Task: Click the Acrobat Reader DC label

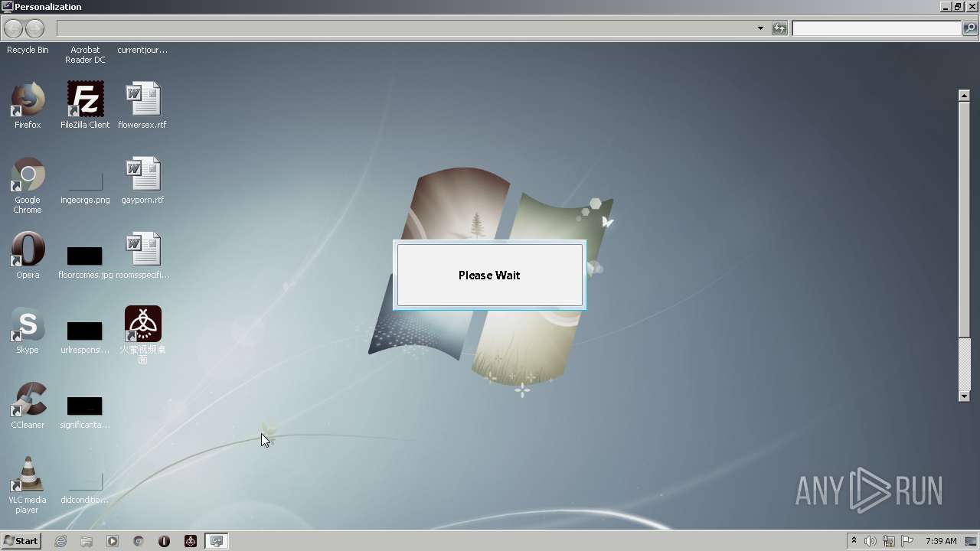Action: [85, 55]
